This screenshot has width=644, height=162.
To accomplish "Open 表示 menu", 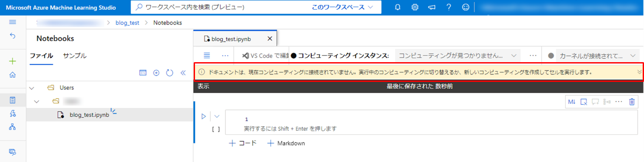I will (x=203, y=86).
